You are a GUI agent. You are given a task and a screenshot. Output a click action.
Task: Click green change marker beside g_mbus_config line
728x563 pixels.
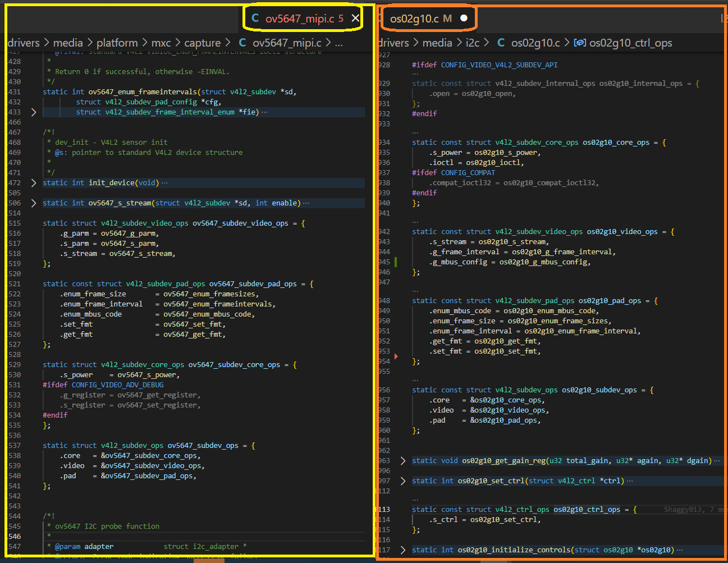tap(396, 262)
